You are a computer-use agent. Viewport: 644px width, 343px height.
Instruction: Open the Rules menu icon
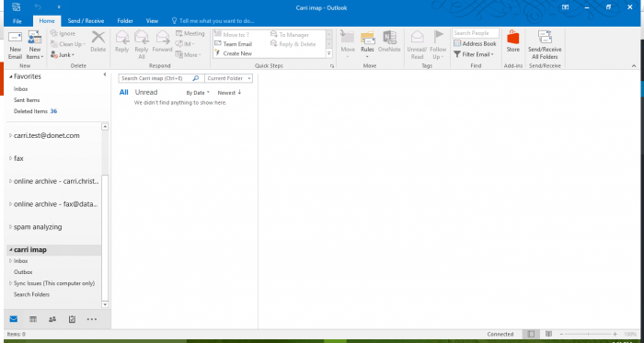[368, 38]
